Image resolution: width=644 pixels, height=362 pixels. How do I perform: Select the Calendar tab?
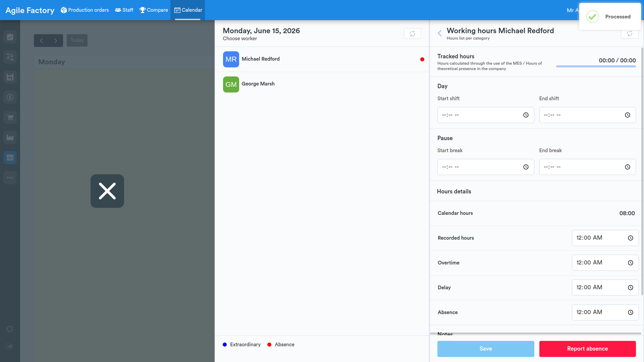click(188, 10)
